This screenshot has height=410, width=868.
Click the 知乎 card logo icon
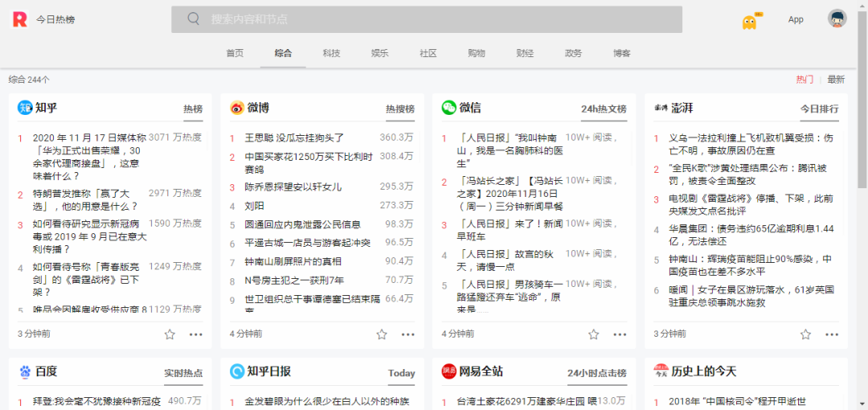[25, 108]
